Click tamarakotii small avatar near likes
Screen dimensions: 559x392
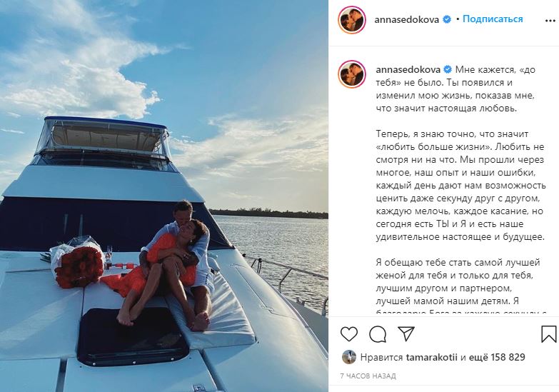pyautogui.click(x=348, y=357)
